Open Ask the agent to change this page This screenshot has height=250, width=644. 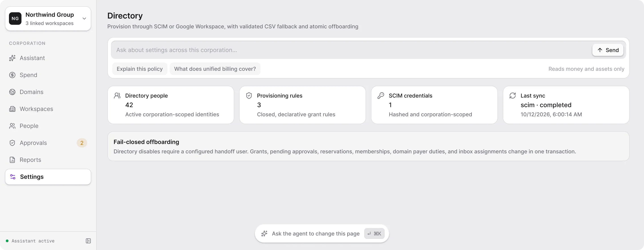point(322,234)
